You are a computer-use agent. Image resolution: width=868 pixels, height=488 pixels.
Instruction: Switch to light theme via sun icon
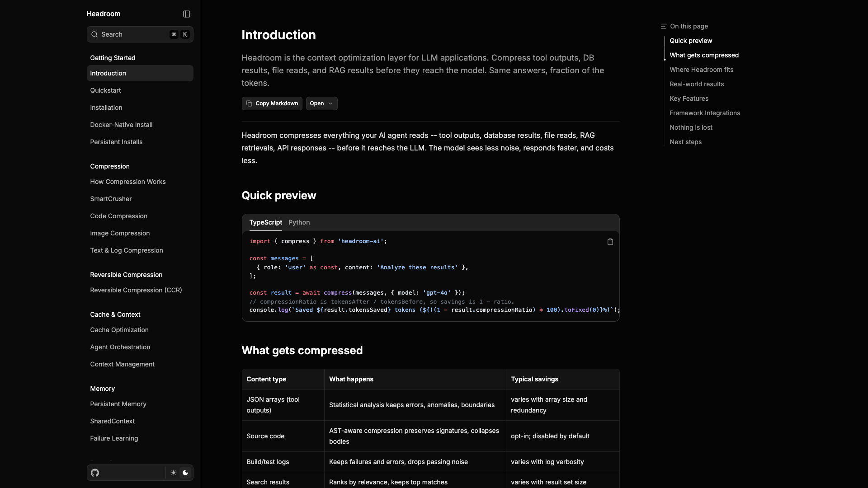(174, 473)
